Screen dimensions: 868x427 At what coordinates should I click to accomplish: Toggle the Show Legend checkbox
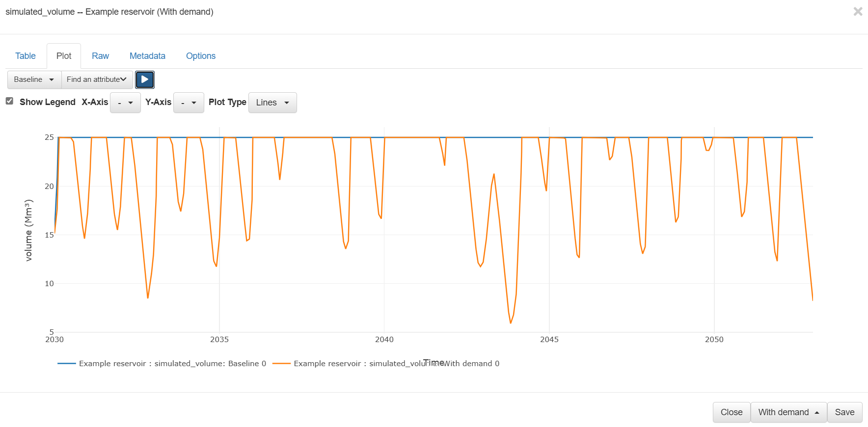(9, 101)
